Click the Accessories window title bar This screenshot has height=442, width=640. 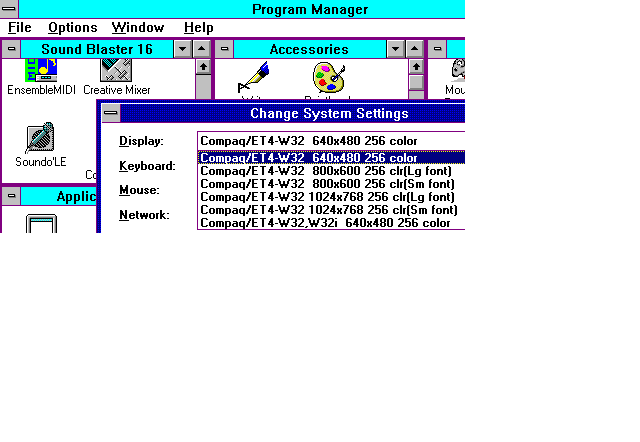[x=309, y=49]
